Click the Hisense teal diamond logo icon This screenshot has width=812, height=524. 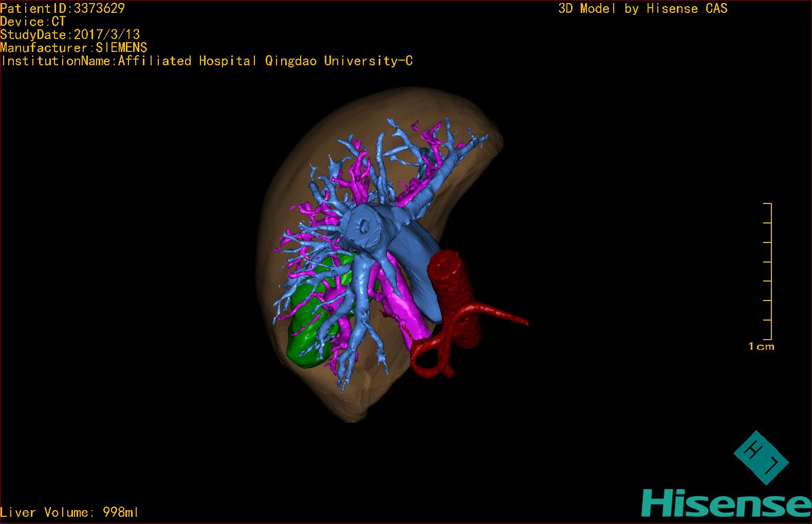pyautogui.click(x=762, y=457)
